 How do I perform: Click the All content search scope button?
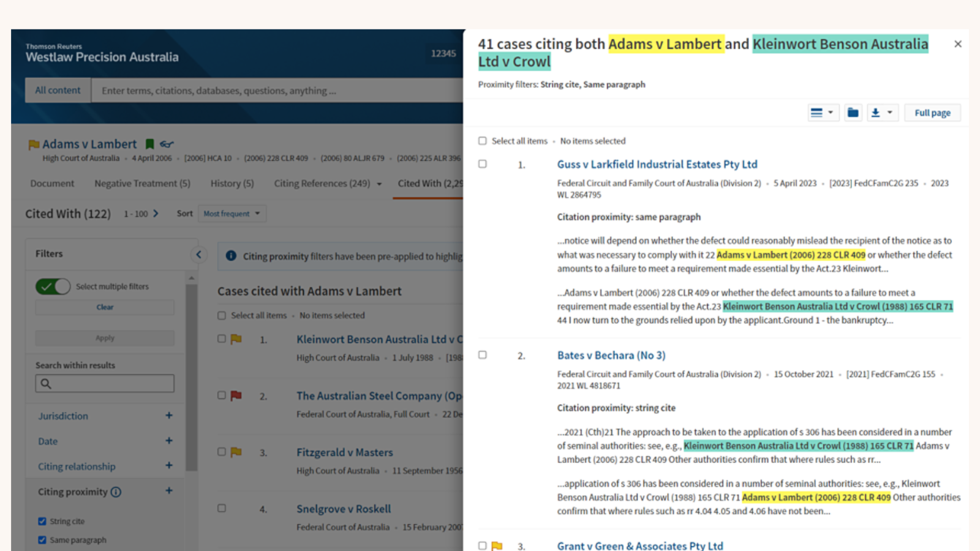(x=58, y=90)
